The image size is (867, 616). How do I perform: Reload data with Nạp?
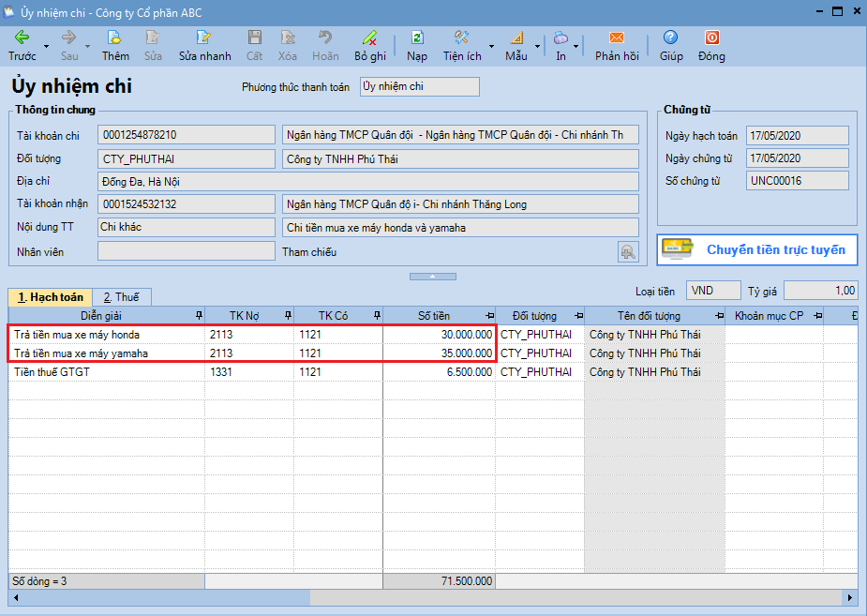tap(417, 45)
